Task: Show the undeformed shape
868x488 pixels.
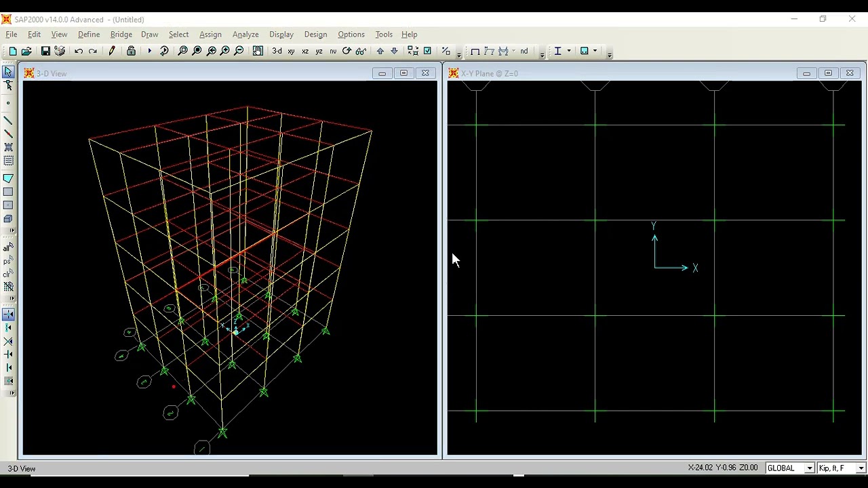Action: tap(475, 51)
